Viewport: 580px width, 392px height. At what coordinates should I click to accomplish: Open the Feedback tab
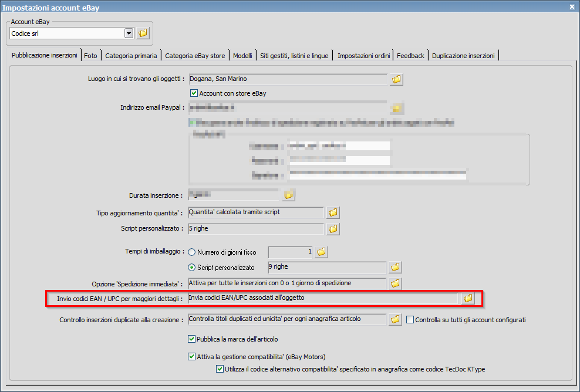point(410,56)
